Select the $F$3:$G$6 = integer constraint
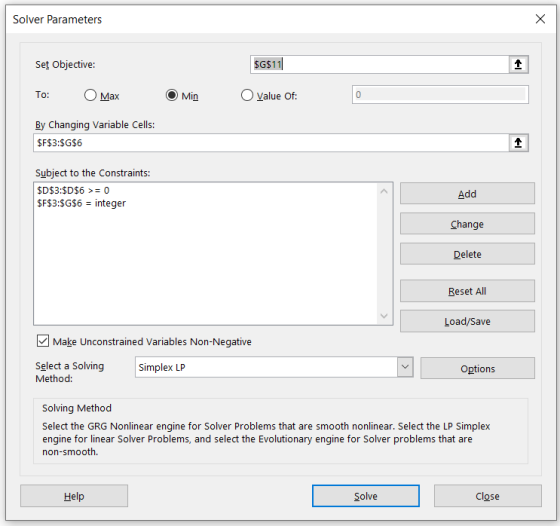The height and width of the screenshot is (526, 560). (81, 203)
